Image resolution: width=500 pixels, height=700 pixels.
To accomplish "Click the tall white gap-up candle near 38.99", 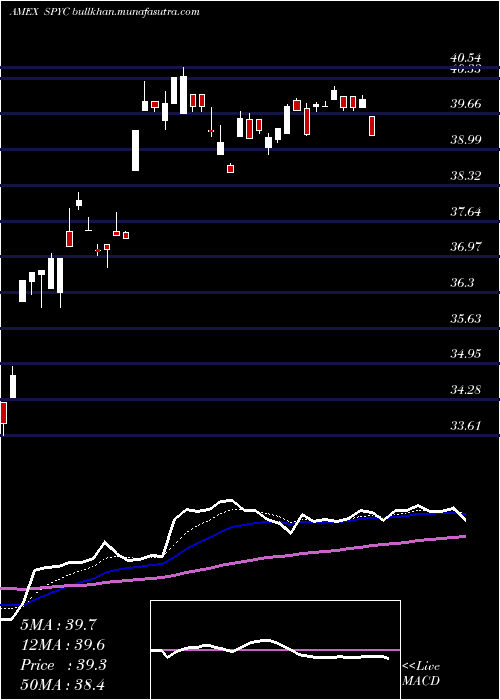I will tap(135, 150).
